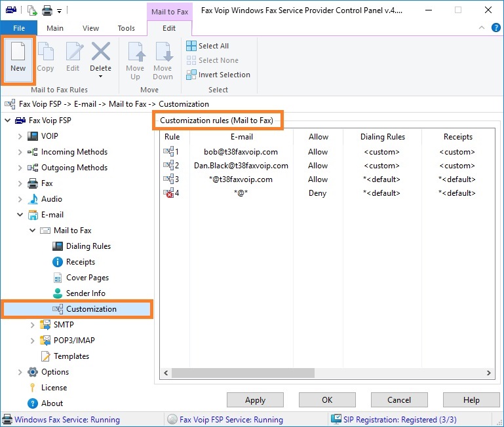
Task: Click the document export quick access icon
Action: tap(32, 10)
